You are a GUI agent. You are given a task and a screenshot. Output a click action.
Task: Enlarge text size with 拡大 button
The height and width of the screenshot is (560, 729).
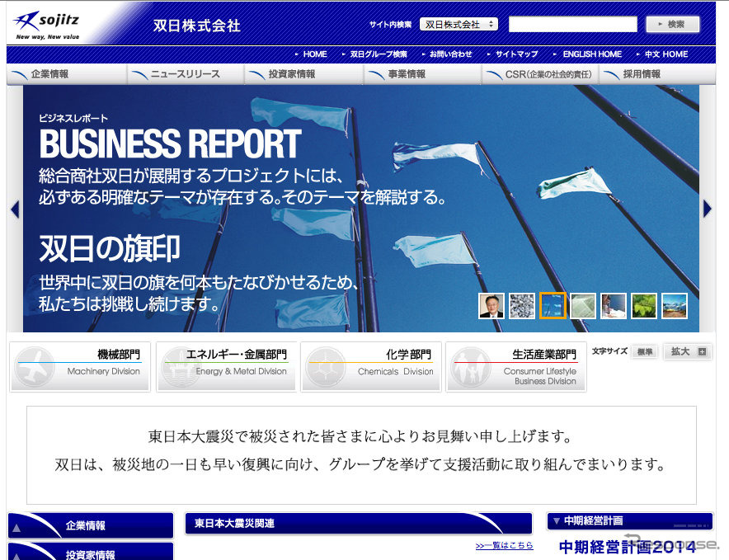688,352
